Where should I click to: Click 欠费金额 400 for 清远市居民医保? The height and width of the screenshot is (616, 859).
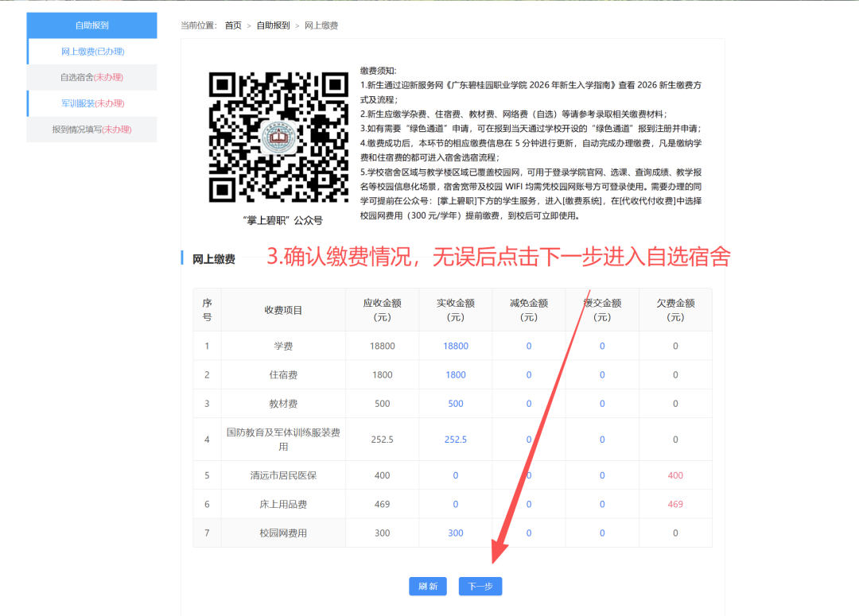pos(675,476)
